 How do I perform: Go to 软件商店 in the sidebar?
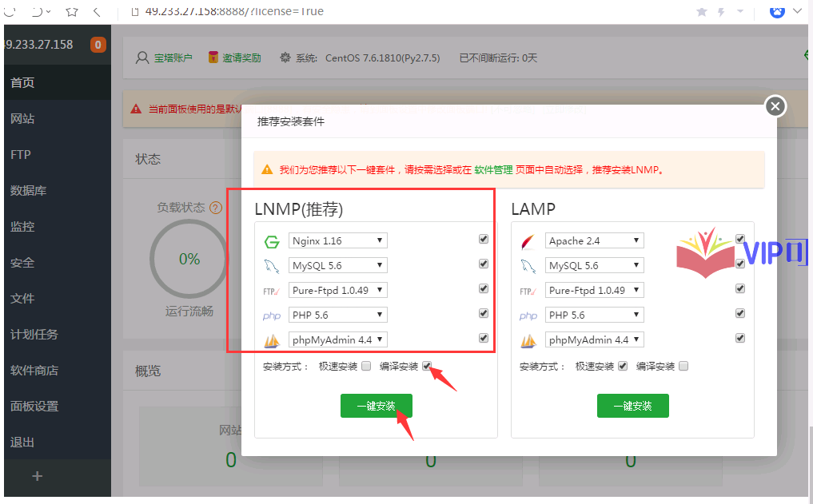pyautogui.click(x=34, y=371)
